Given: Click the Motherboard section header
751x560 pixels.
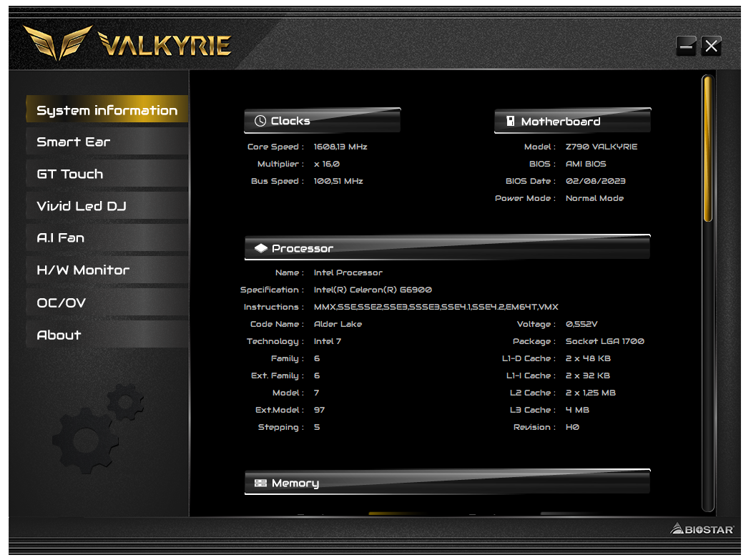Looking at the screenshot, I should coord(573,121).
